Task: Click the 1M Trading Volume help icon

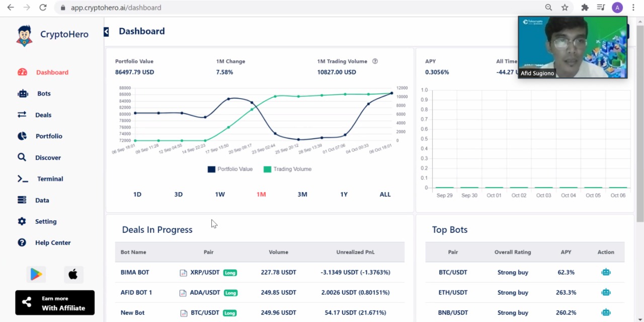Action: (x=375, y=61)
